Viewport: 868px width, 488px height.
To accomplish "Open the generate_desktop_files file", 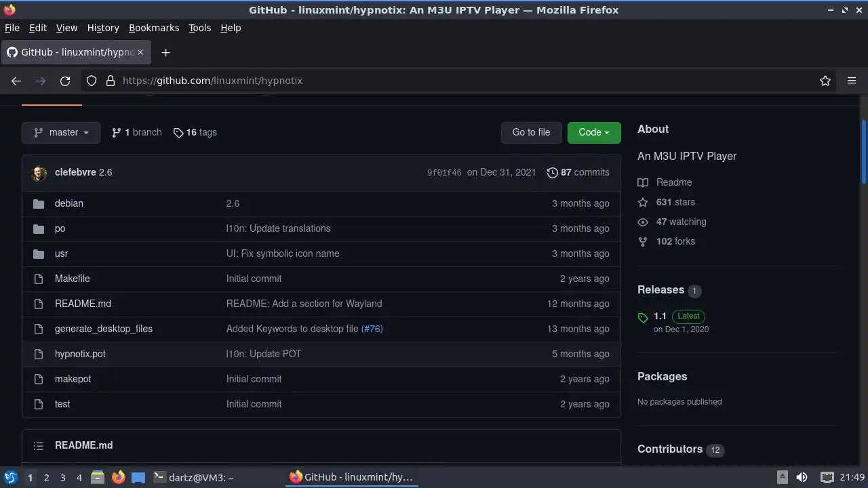I will pos(104,329).
